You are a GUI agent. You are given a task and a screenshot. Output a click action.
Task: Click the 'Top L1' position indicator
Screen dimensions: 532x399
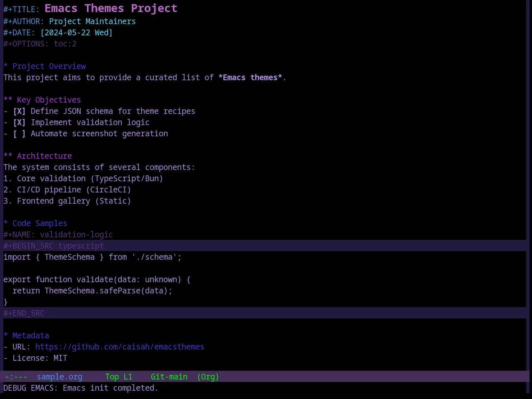coord(119,377)
